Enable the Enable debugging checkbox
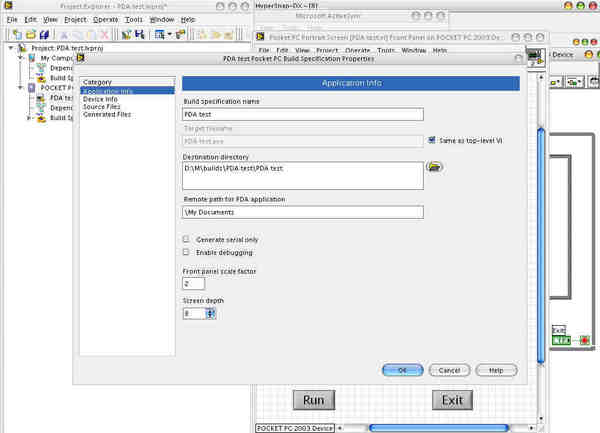 (x=186, y=252)
